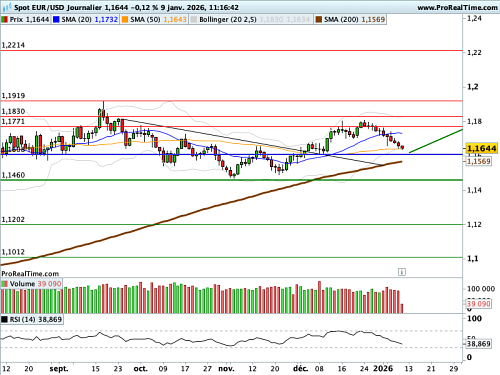Click the 1,24 price axis tick
Image resolution: width=500 pixels, height=375 pixels.
coord(474,19)
